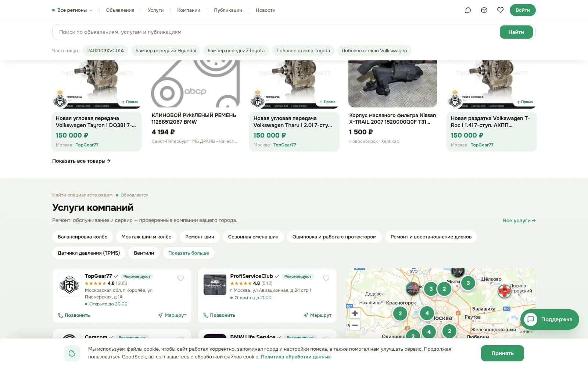This screenshot has width=588, height=368.
Task: Open the TopGear77 company logo
Action: [69, 284]
